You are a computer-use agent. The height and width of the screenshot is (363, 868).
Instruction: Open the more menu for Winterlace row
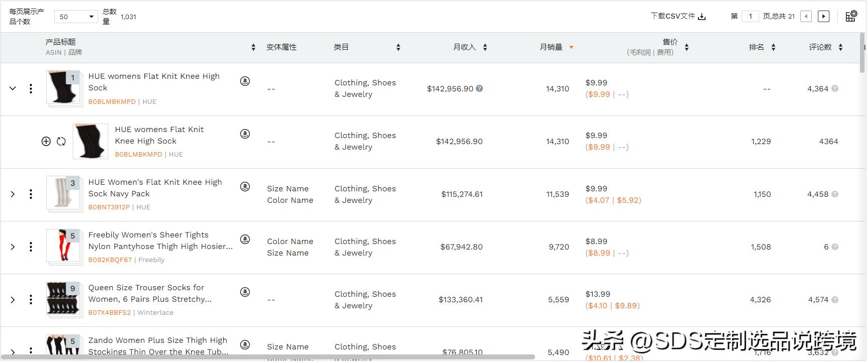pos(31,300)
